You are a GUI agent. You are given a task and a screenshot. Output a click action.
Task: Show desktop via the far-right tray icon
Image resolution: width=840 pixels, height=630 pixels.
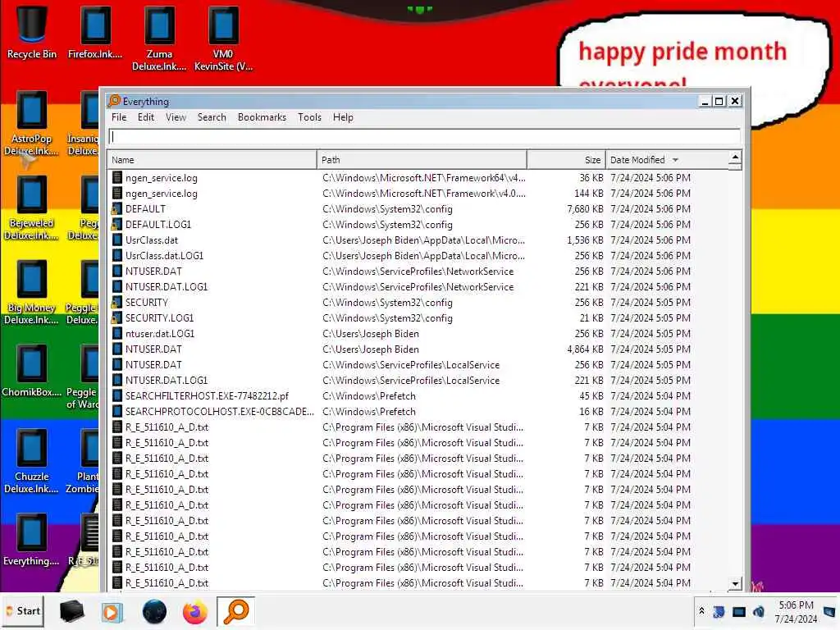830,611
